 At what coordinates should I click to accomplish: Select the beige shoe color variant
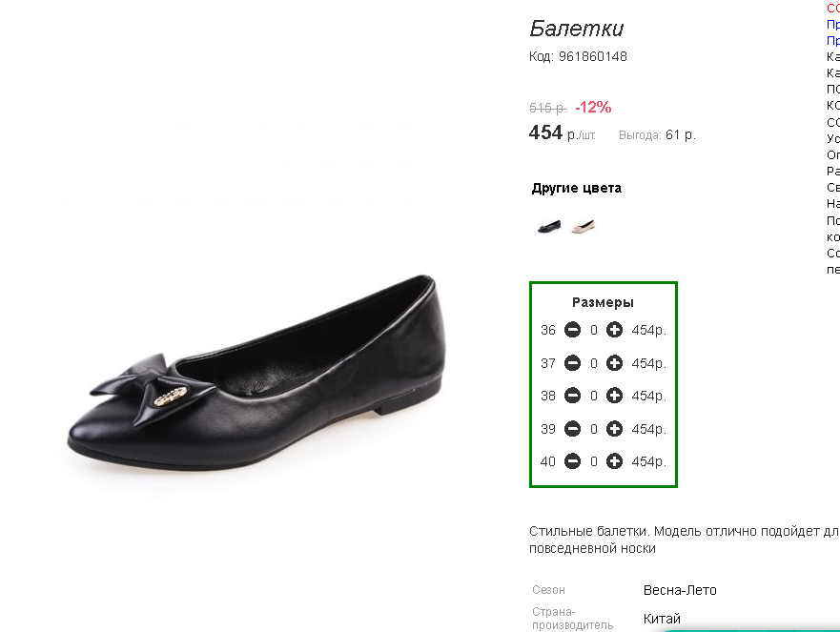584,227
